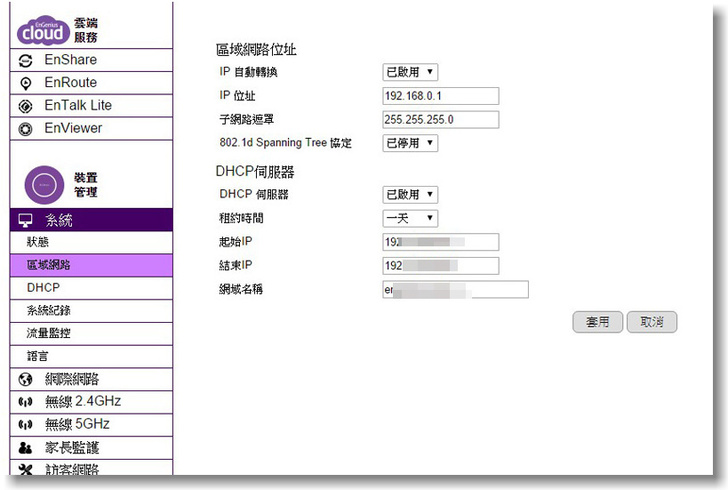This screenshot has width=728, height=490.
Task: Click the EnShare sync icon
Action: [26, 60]
